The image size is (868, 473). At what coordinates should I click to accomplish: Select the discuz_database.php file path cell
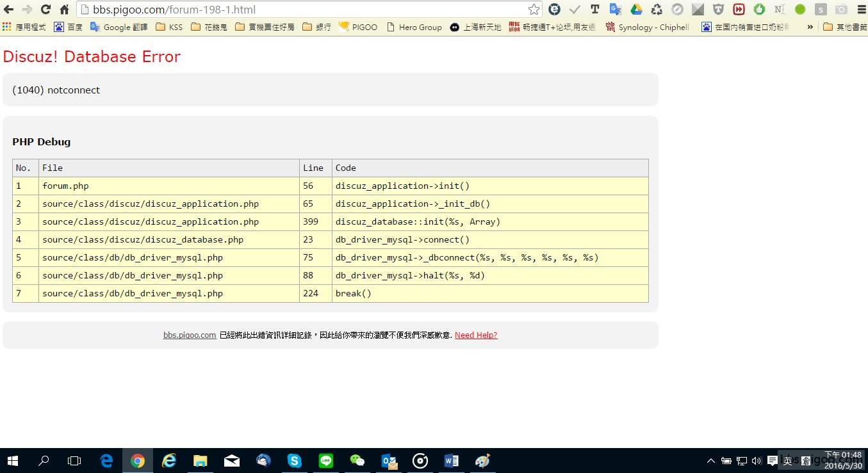tap(169, 239)
